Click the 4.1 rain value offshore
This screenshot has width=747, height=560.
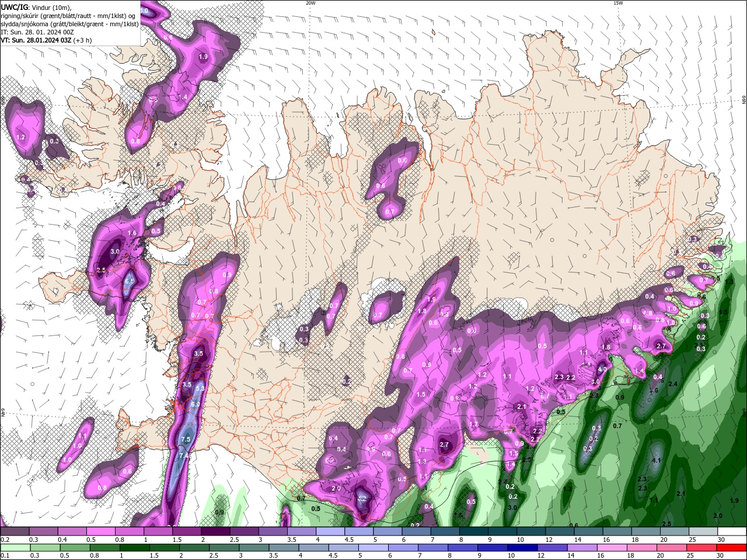tap(656, 460)
